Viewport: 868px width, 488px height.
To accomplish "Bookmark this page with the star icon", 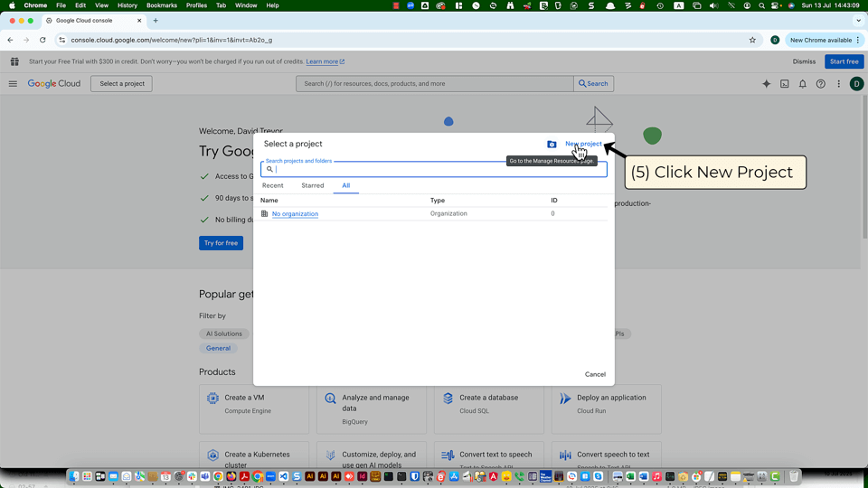I will click(x=752, y=40).
